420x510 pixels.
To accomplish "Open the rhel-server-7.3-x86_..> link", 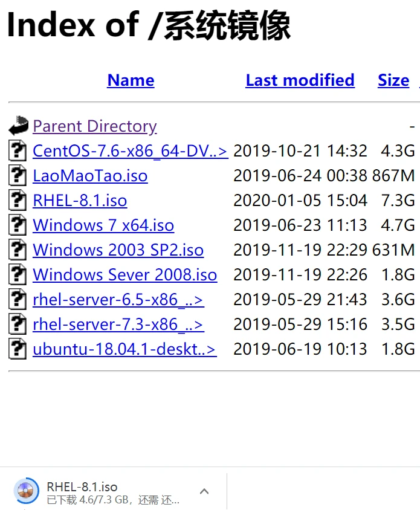I will click(x=118, y=324).
